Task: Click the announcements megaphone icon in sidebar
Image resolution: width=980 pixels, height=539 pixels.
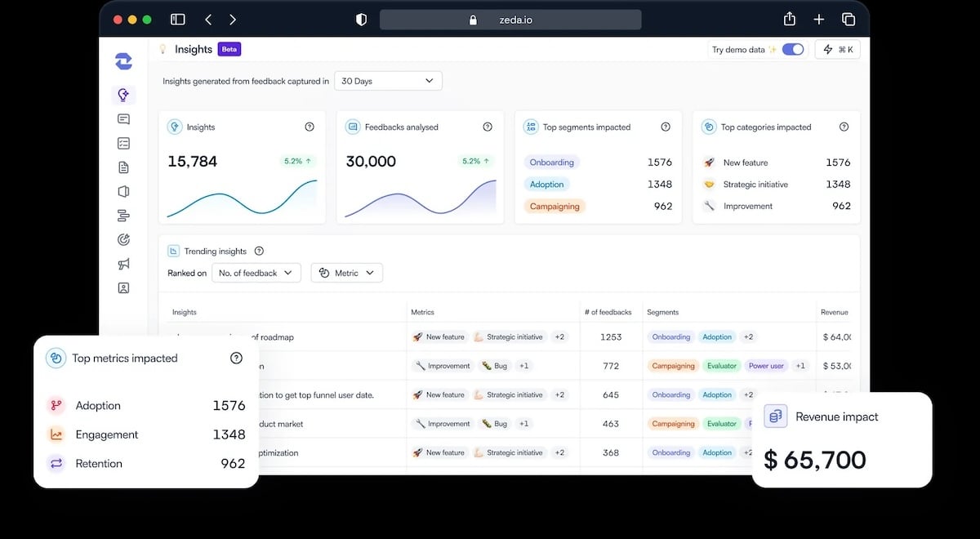Action: tap(123, 264)
